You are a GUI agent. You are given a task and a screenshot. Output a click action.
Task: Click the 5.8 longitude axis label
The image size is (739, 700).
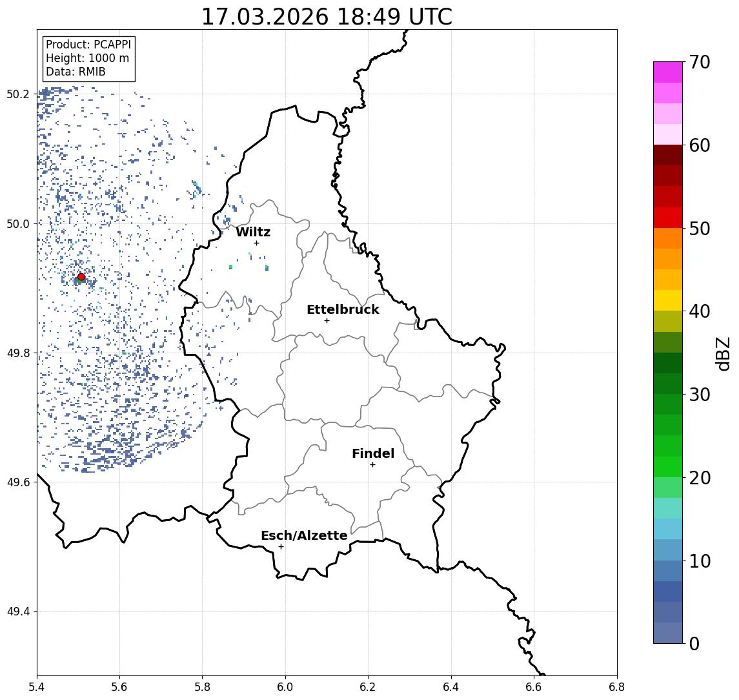(202, 687)
